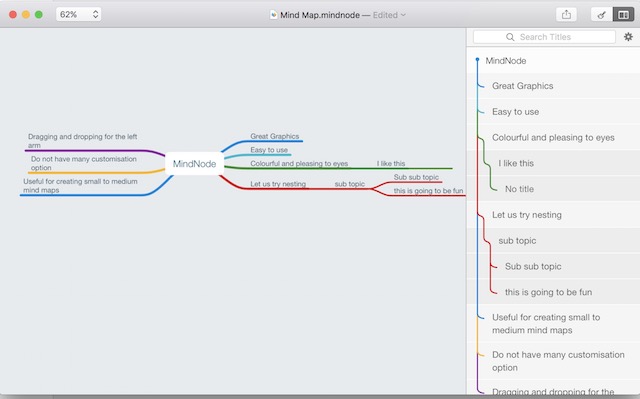Open outline settings gear icon
This screenshot has height=399, width=640.
[628, 37]
